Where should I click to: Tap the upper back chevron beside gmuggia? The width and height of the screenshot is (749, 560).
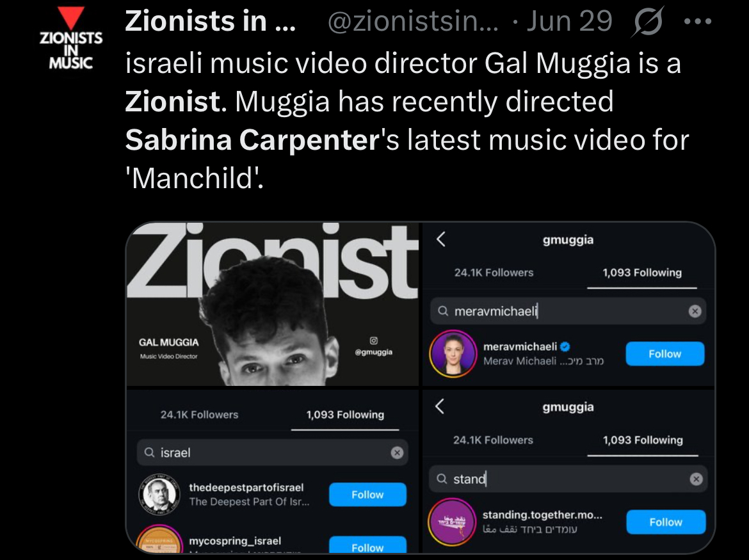tap(441, 239)
